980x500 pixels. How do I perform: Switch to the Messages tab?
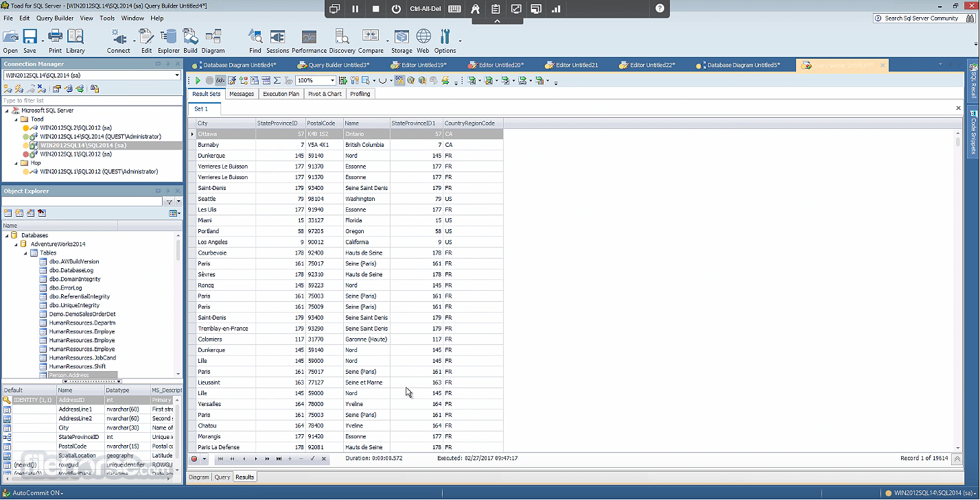[x=242, y=94]
